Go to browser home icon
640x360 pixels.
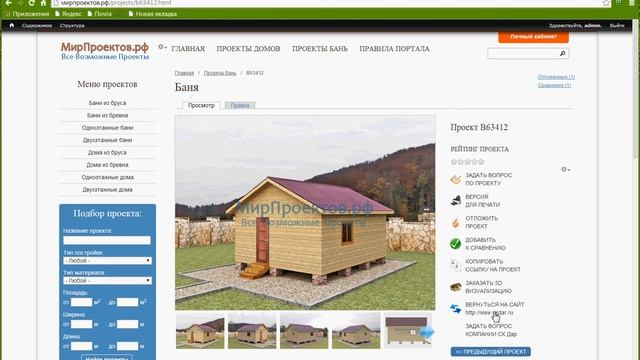tap(43, 3)
